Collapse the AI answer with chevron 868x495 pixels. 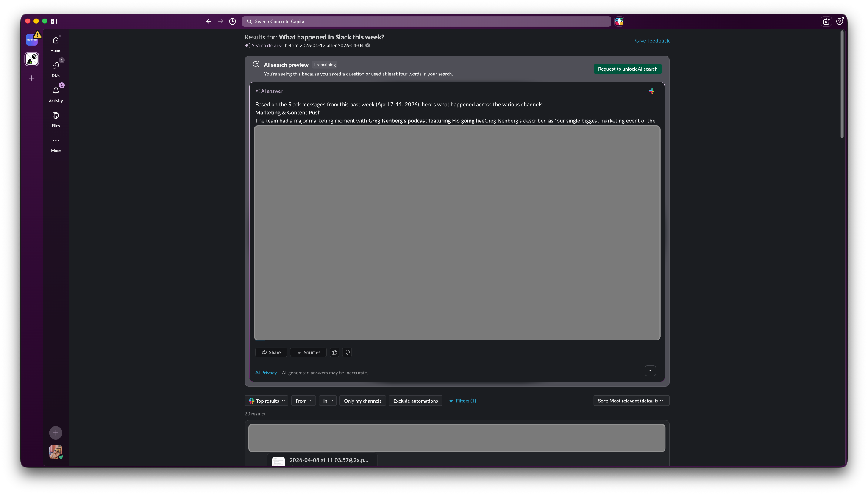click(650, 371)
